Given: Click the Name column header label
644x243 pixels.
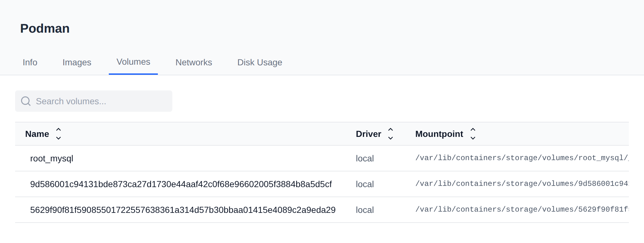Looking at the screenshot, I should click(37, 134).
